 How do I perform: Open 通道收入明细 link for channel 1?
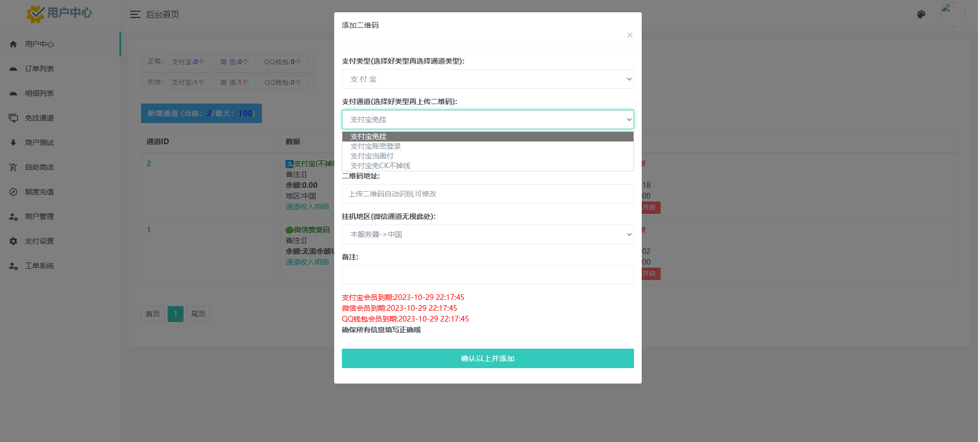click(x=307, y=262)
